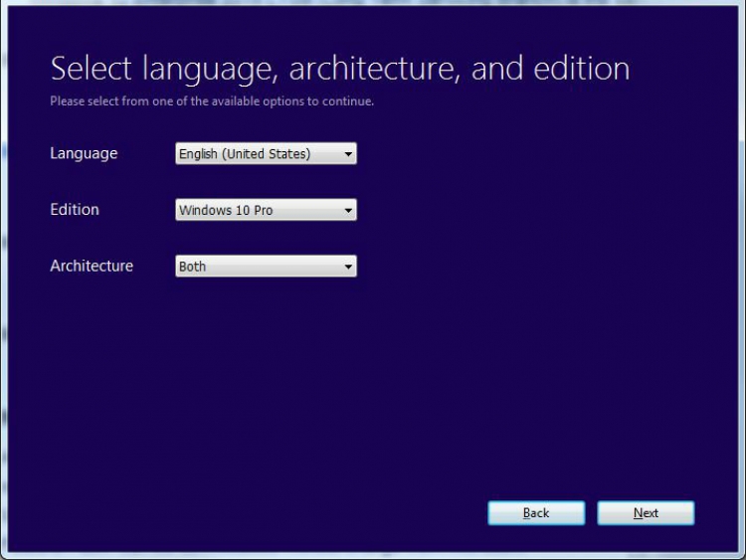746x560 pixels.
Task: Click the Language field label
Action: point(84,153)
